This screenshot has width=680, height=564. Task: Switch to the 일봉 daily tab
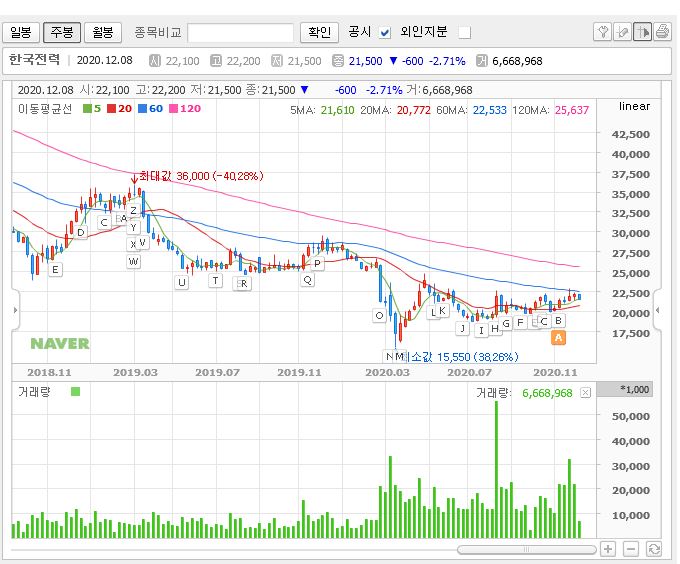tap(21, 33)
